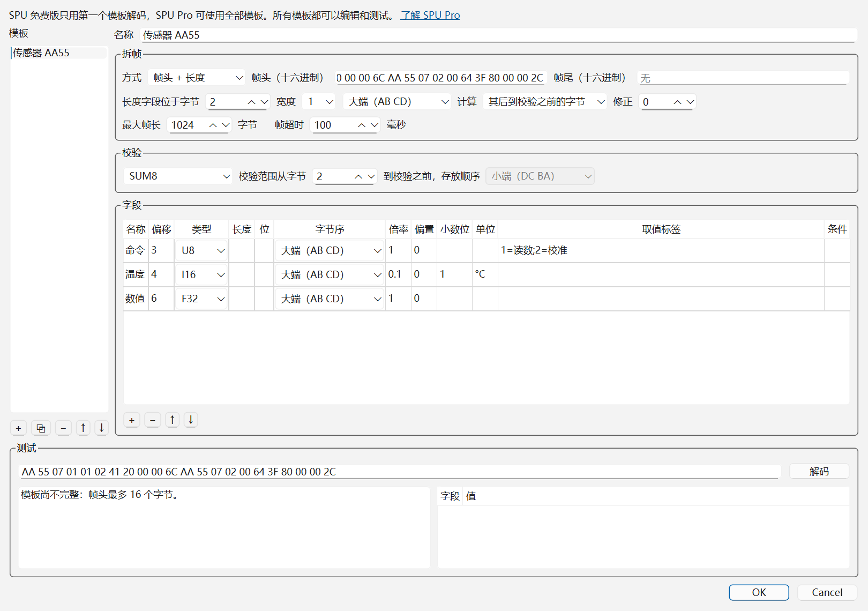Open the 小端 (DC BA) storage order dropdown
This screenshot has width=868, height=611.
point(540,176)
